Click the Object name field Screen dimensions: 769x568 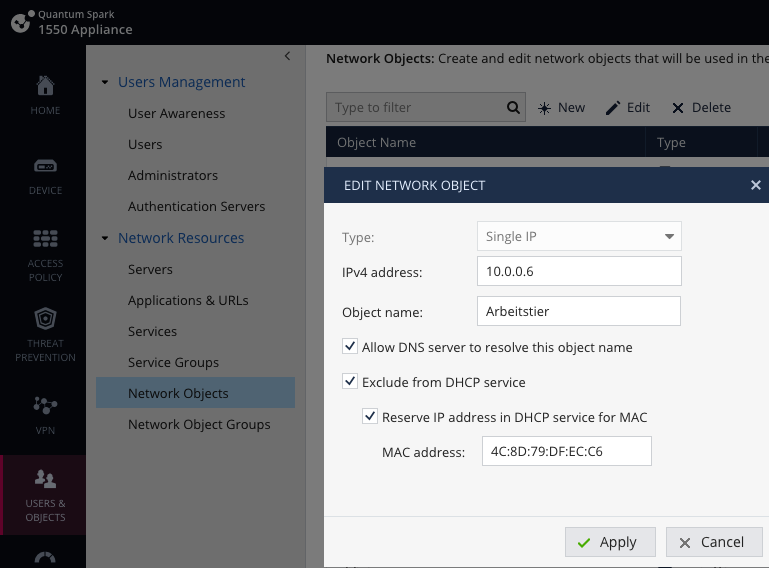click(579, 310)
